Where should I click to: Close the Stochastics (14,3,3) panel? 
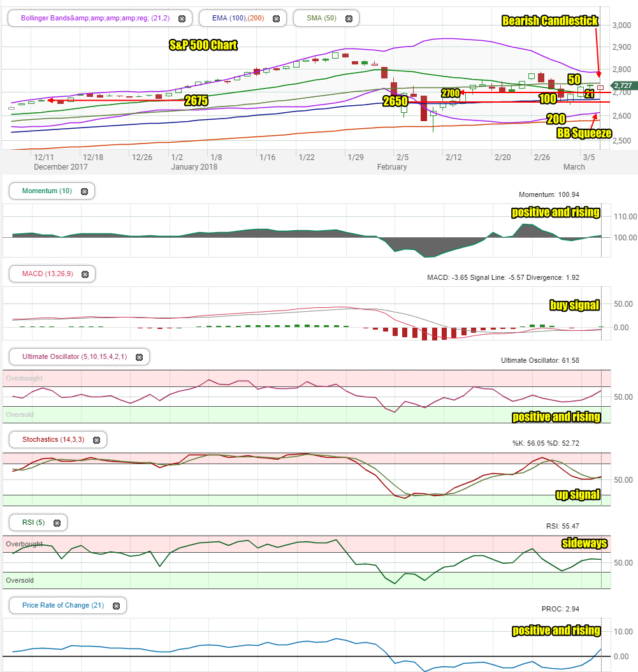click(96, 440)
